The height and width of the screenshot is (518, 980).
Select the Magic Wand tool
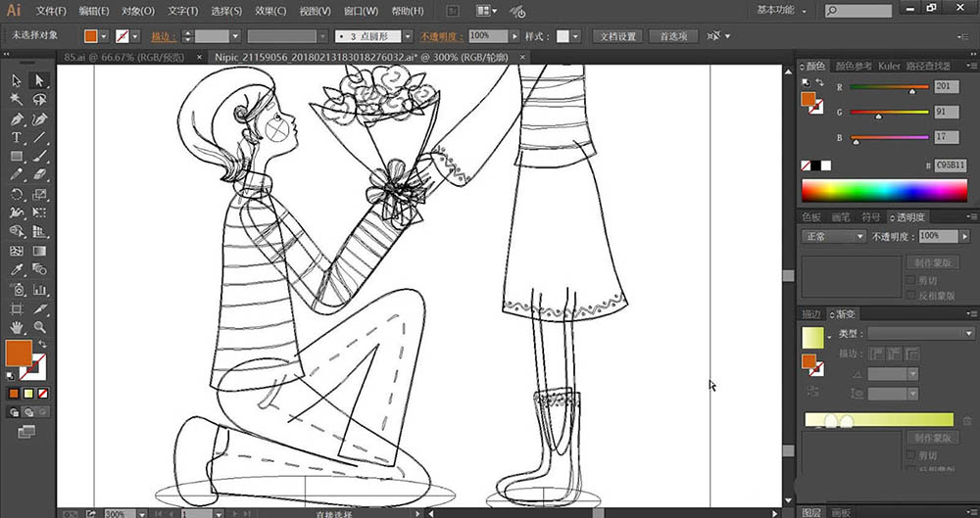pyautogui.click(x=17, y=99)
